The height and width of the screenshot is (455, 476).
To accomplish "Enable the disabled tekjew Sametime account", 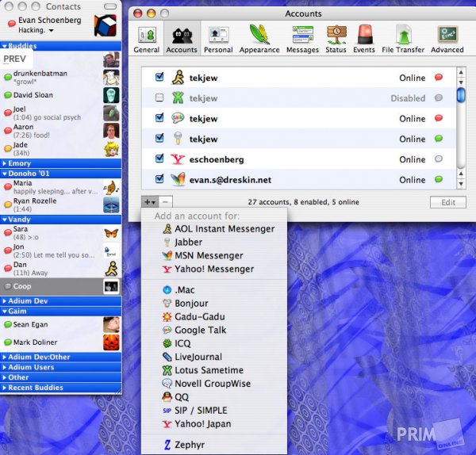I will (159, 97).
